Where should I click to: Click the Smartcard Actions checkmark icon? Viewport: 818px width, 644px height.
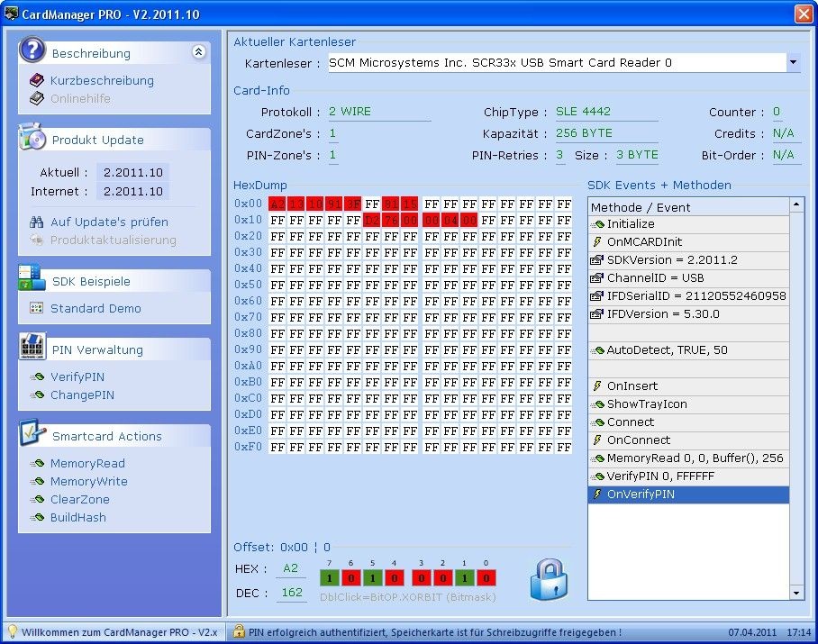tap(32, 434)
